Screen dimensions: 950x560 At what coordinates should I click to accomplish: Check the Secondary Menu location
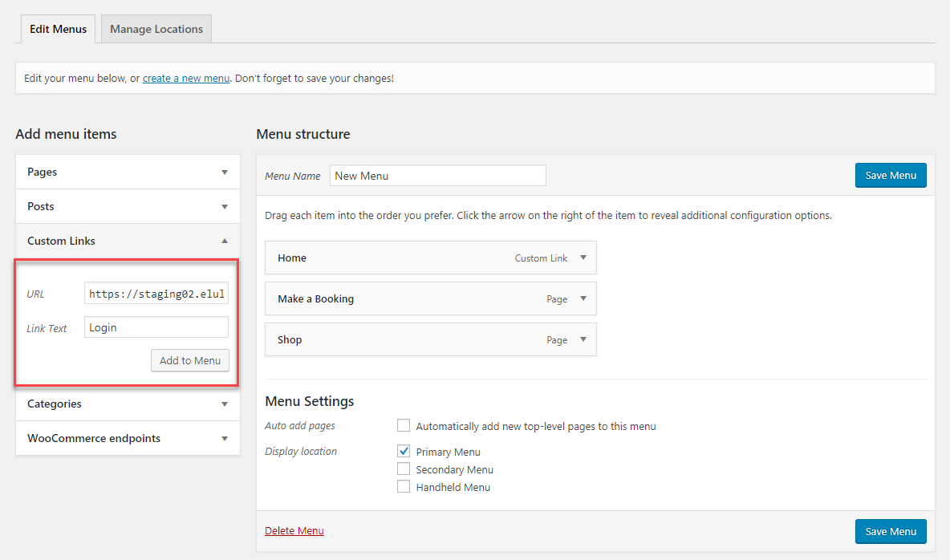pyautogui.click(x=404, y=469)
